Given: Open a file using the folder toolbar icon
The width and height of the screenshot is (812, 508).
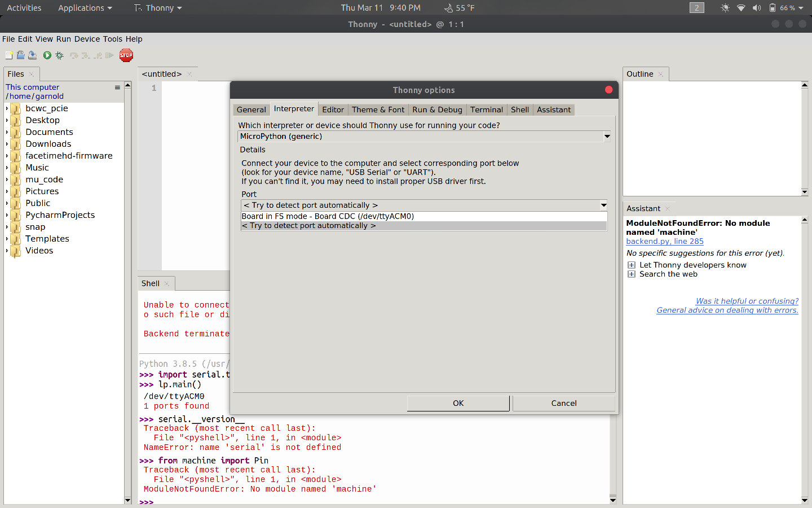Looking at the screenshot, I should [21, 55].
